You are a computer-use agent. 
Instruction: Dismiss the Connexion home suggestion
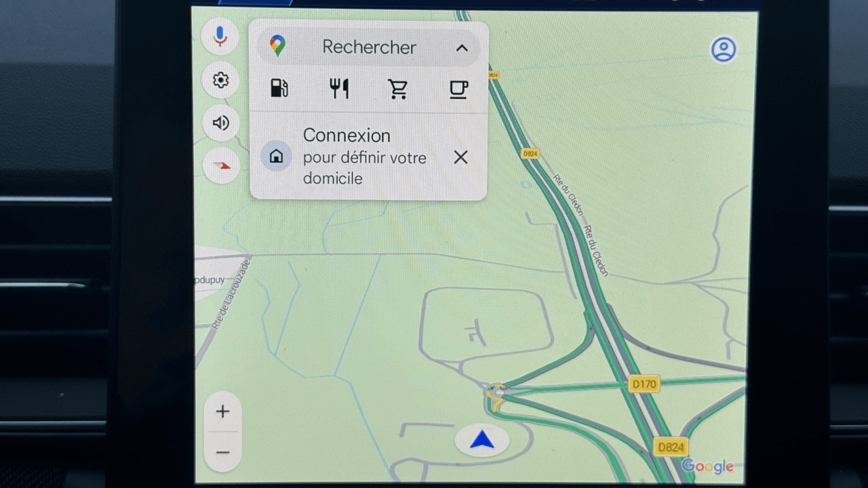(x=460, y=157)
